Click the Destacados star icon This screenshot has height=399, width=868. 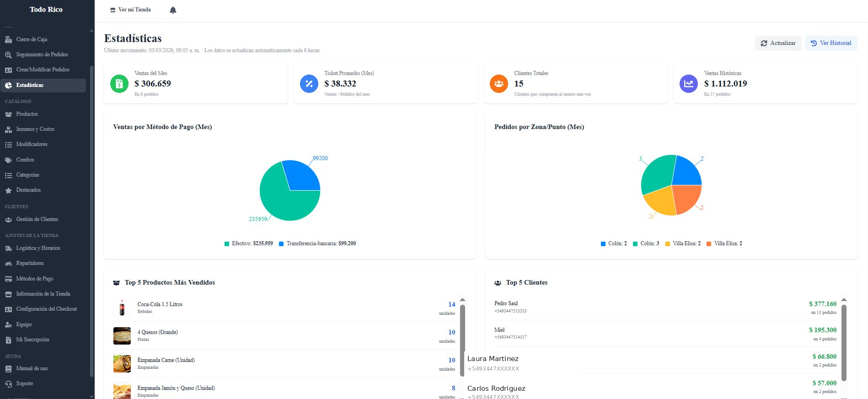(x=8, y=190)
